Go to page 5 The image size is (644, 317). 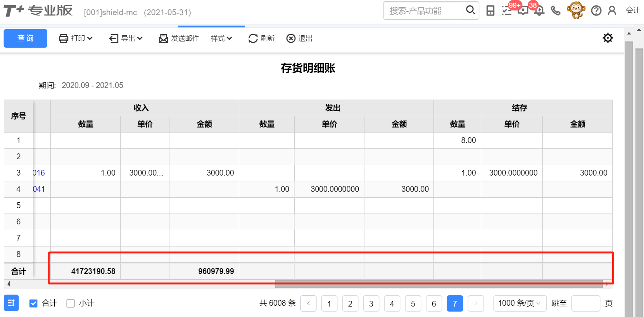(413, 303)
